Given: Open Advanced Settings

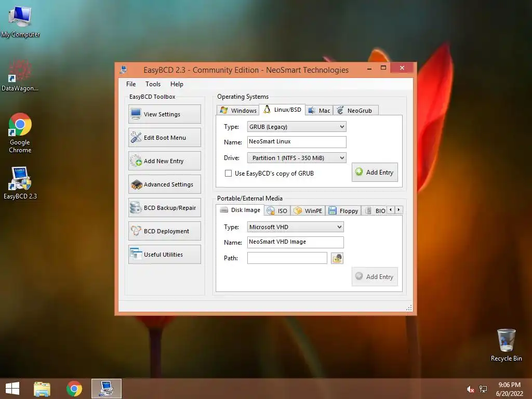Looking at the screenshot, I should pos(165,184).
